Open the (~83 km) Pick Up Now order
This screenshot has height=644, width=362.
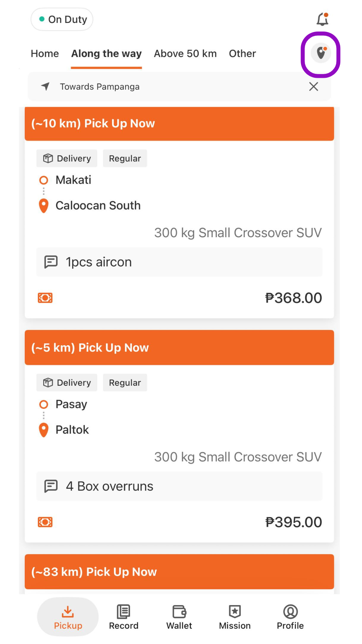[x=179, y=572]
